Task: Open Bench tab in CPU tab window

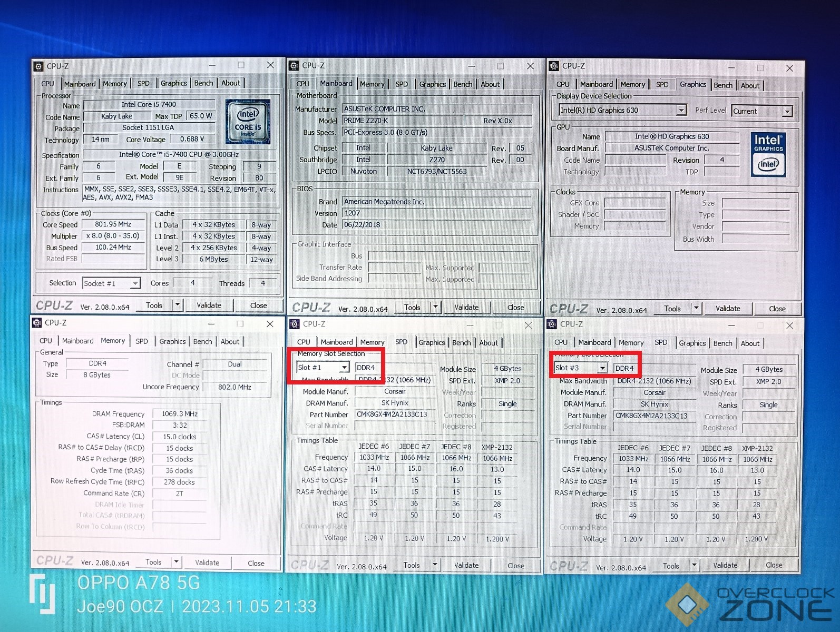Action: click(x=203, y=83)
